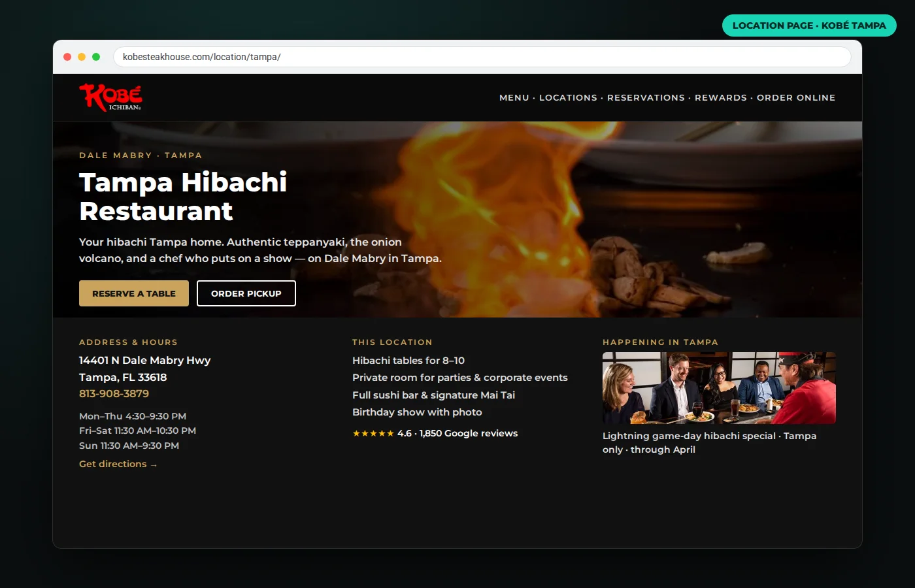Viewport: 915px width, 588px height.
Task: Open the game-day hibachi special photo
Action: point(719,388)
